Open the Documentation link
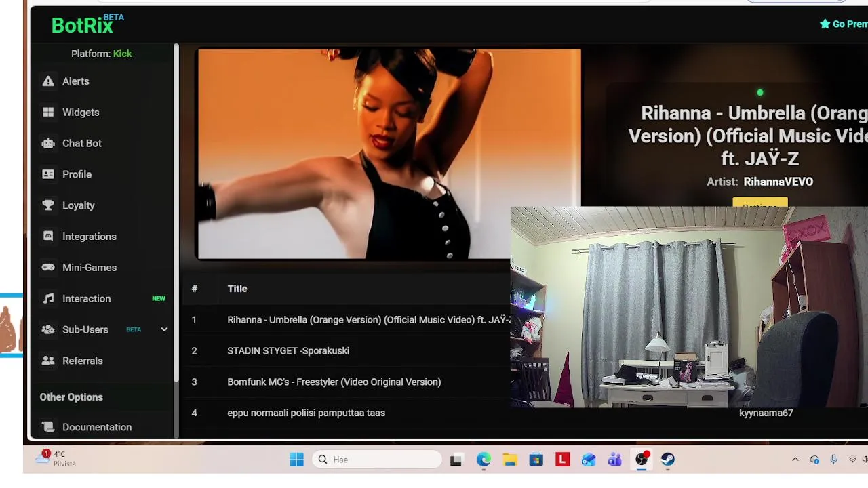The height and width of the screenshot is (488, 868). [x=97, y=427]
